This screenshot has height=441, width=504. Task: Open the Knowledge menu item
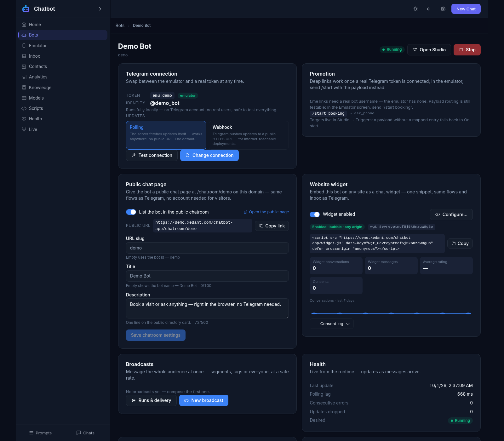[63, 88]
